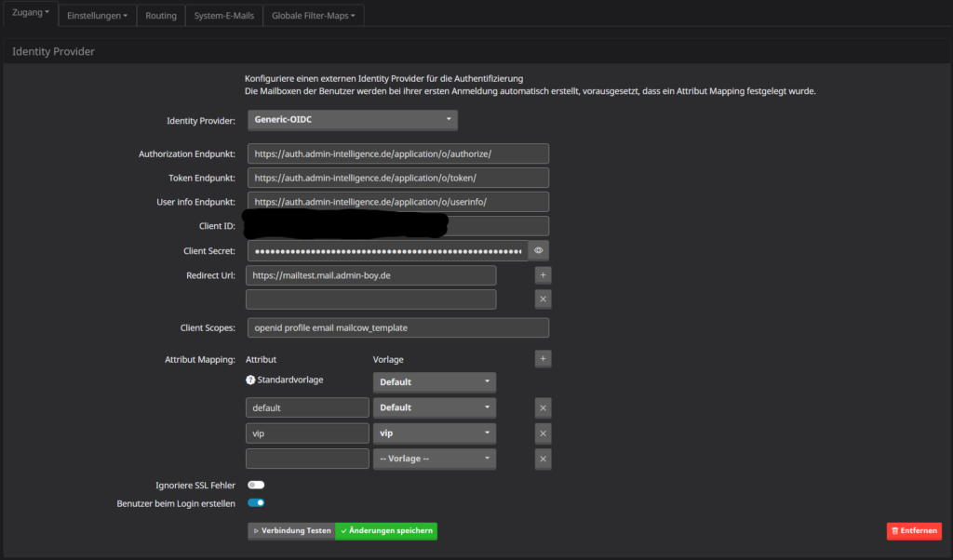This screenshot has height=560, width=953.
Task: Click the 'Attribut' column header
Action: point(261,360)
